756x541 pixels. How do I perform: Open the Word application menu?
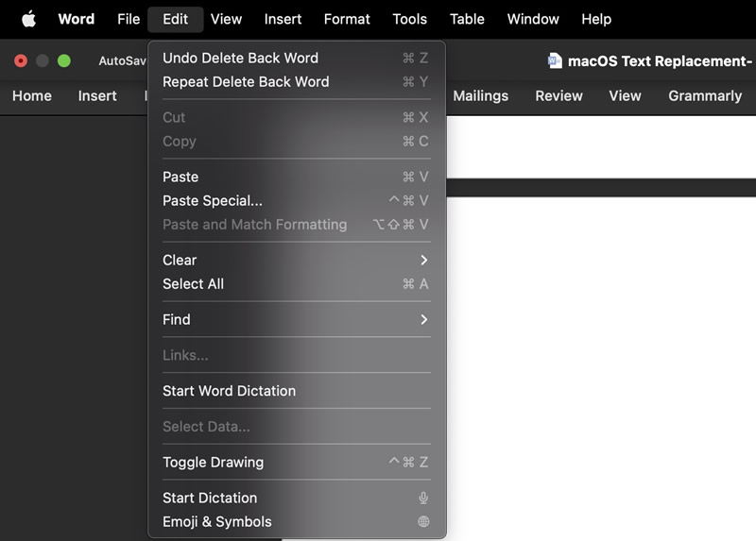coord(77,19)
